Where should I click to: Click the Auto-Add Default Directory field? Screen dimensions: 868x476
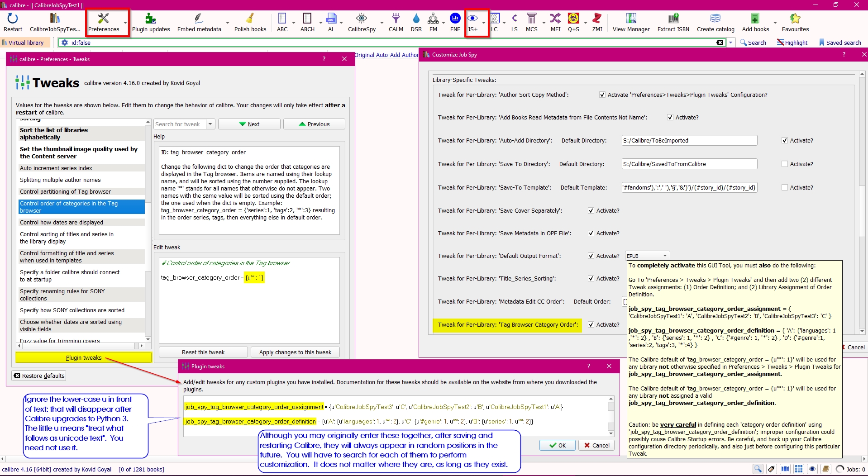pos(689,141)
